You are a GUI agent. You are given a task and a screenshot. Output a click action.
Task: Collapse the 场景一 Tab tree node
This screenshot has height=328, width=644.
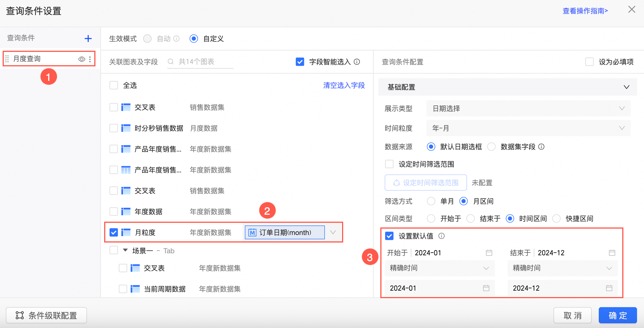(125, 250)
